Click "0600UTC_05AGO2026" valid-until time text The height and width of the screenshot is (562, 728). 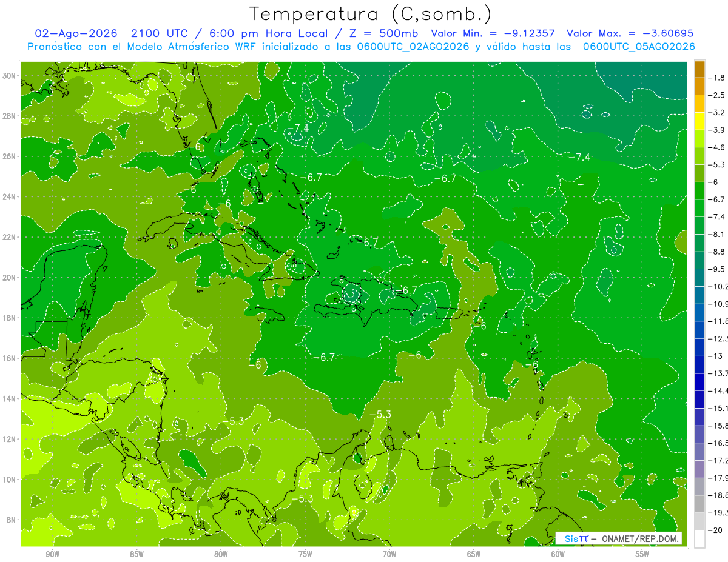(639, 47)
